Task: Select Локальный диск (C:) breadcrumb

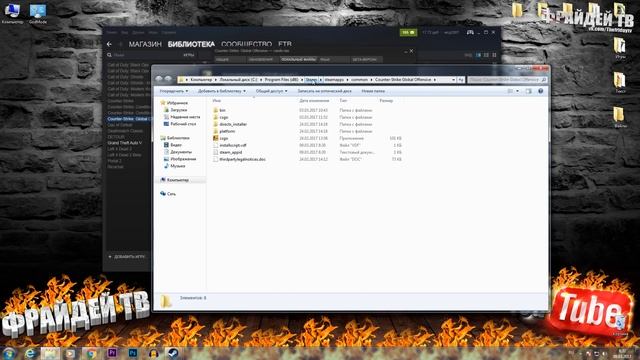Action: click(x=238, y=80)
